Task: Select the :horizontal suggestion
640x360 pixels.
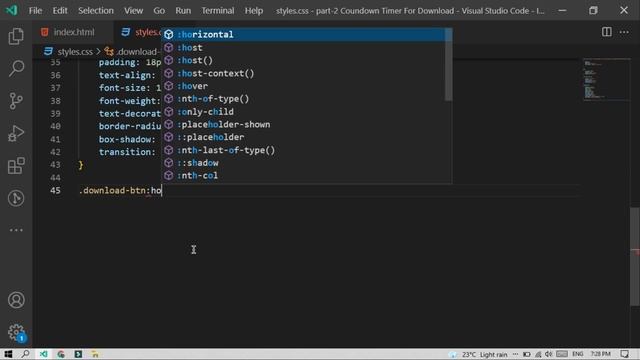Action: coord(304,35)
